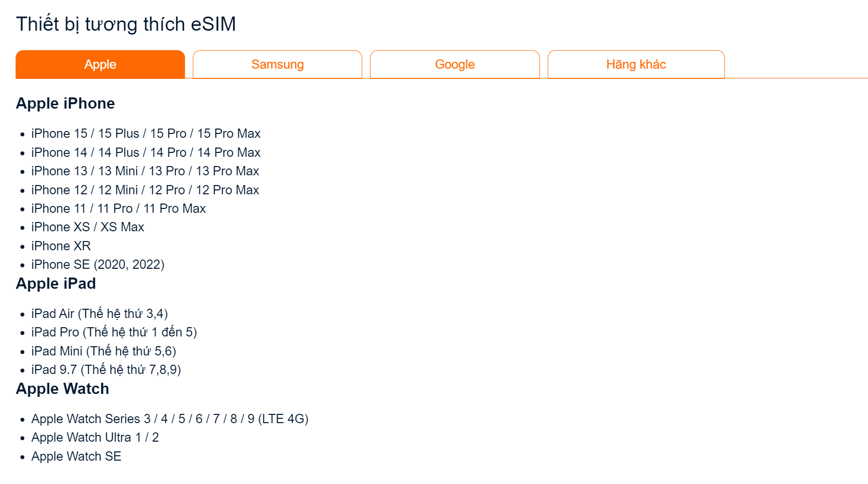
Task: Click the Apple iPhone heading
Action: (x=65, y=103)
